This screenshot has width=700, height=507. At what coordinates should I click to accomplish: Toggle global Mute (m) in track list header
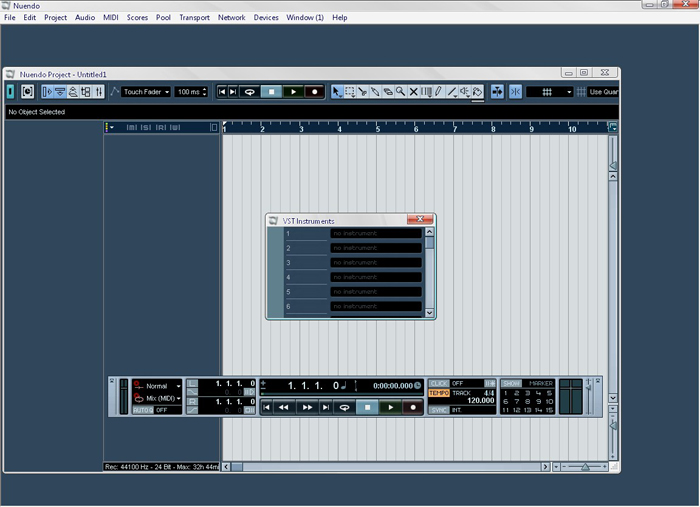132,128
